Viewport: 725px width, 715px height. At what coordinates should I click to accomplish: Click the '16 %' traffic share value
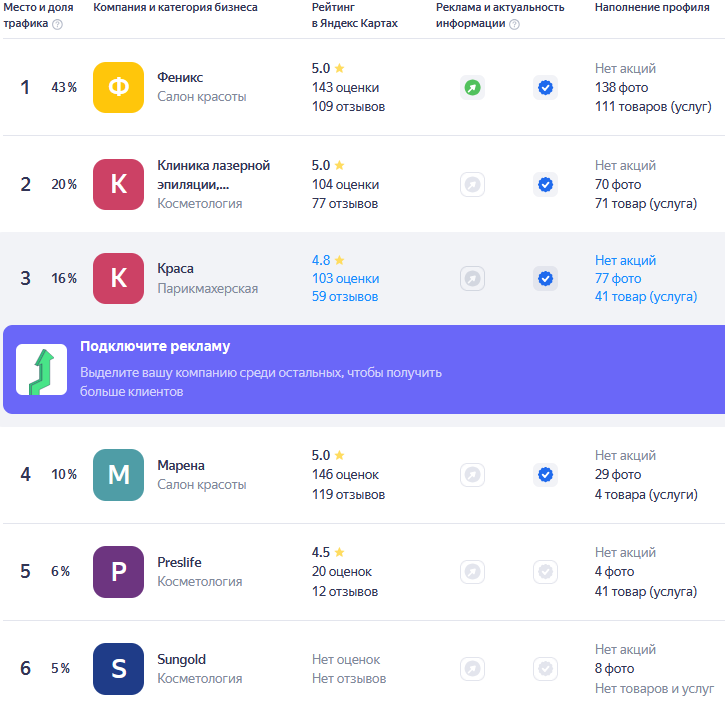64,278
